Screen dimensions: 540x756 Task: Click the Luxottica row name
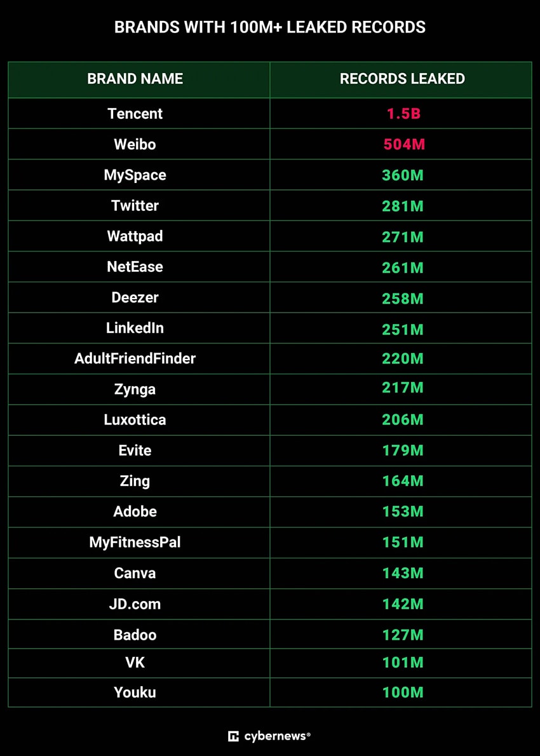click(x=135, y=420)
